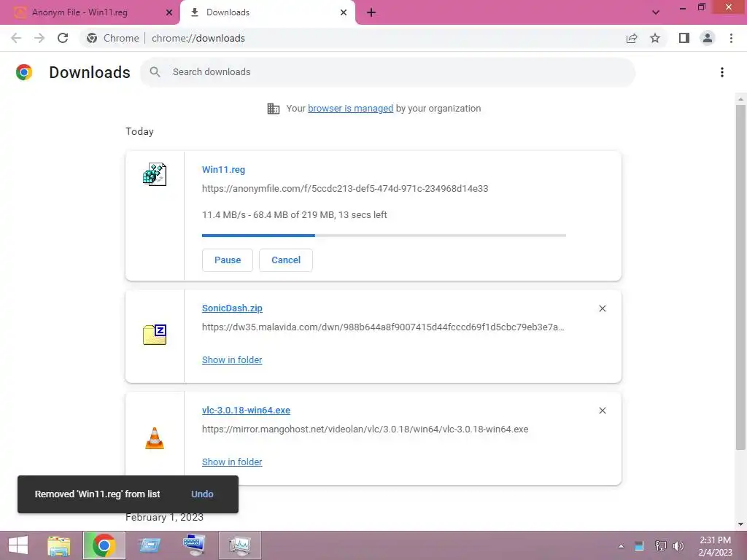Click the Chrome taskbar icon
The image size is (747, 560).
pyautogui.click(x=104, y=545)
